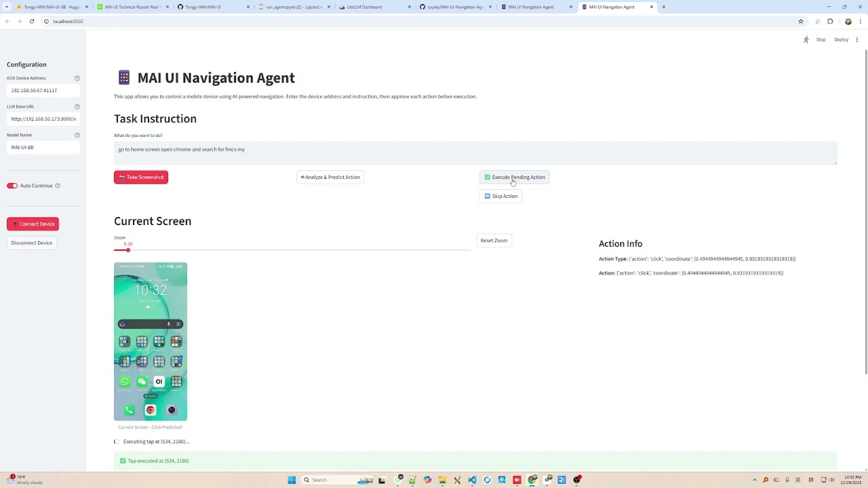Click the page vertical scrollbar
Image resolution: width=868 pixels, height=488 pixels.
866,210
